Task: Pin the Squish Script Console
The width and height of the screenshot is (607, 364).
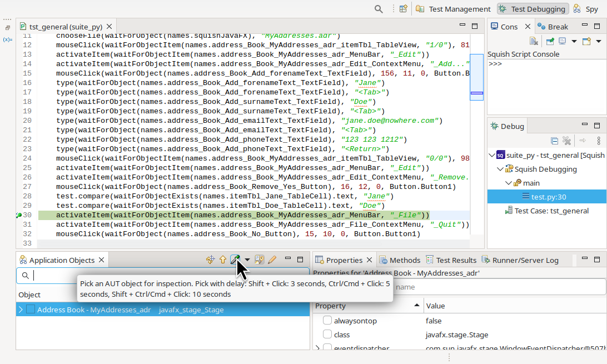Action: pyautogui.click(x=551, y=41)
